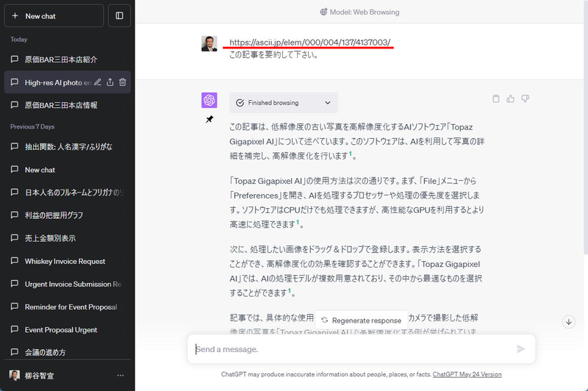Click the ChatGPT logo avatar

coord(209,101)
